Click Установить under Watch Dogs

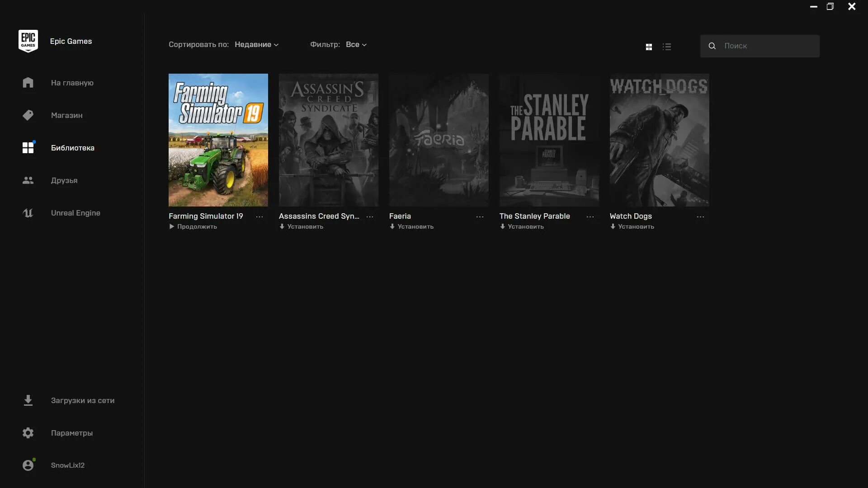click(x=632, y=227)
